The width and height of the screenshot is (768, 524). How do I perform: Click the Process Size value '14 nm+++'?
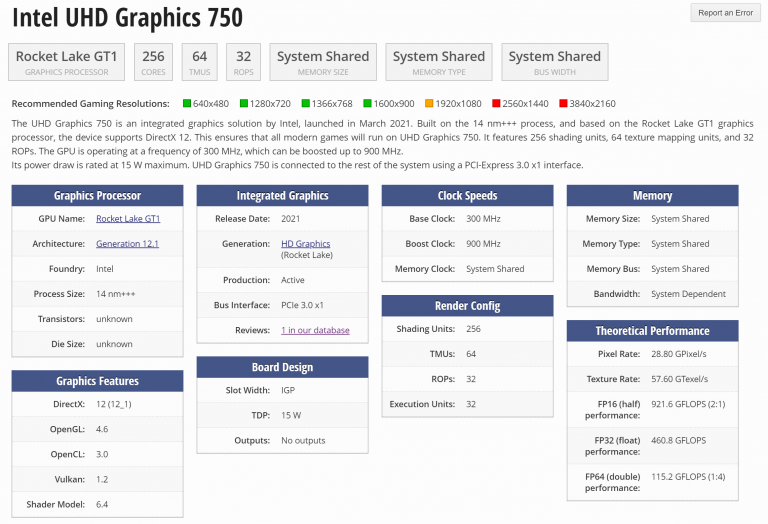click(x=116, y=294)
